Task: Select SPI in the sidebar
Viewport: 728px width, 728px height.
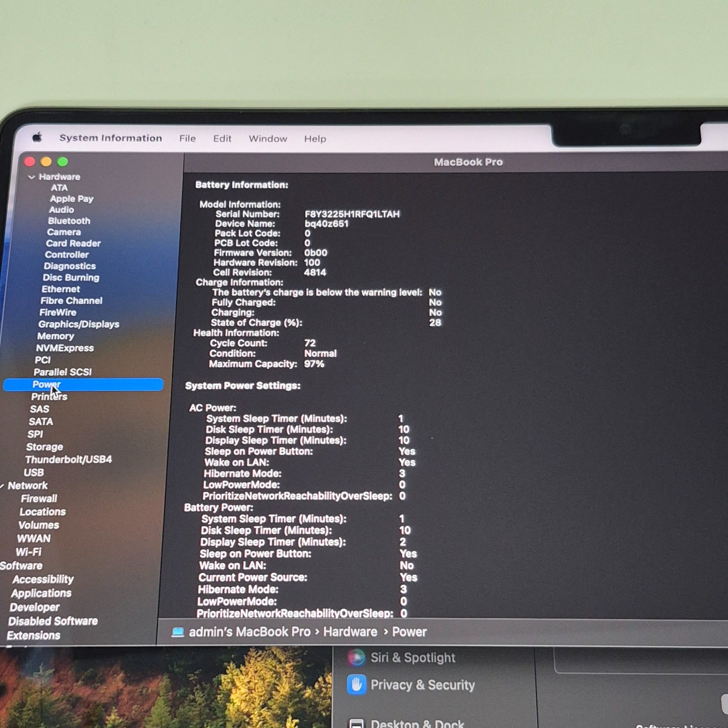Action: [35, 434]
